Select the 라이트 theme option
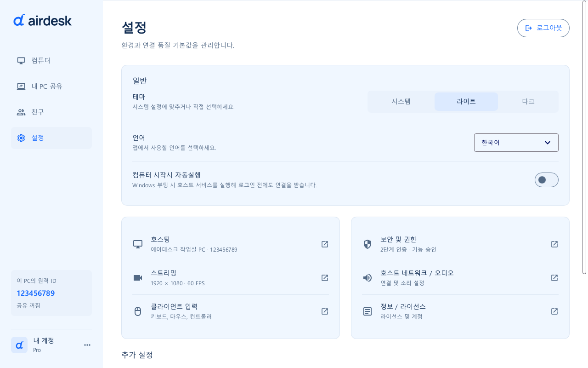This screenshot has width=588, height=368. (x=466, y=102)
